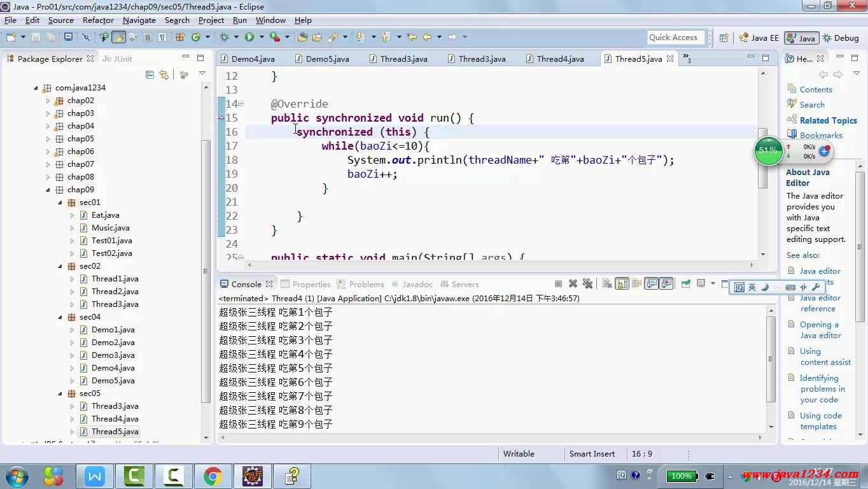This screenshot has width=868, height=489.
Task: Click the Search toolbar icon
Action: 332,38
